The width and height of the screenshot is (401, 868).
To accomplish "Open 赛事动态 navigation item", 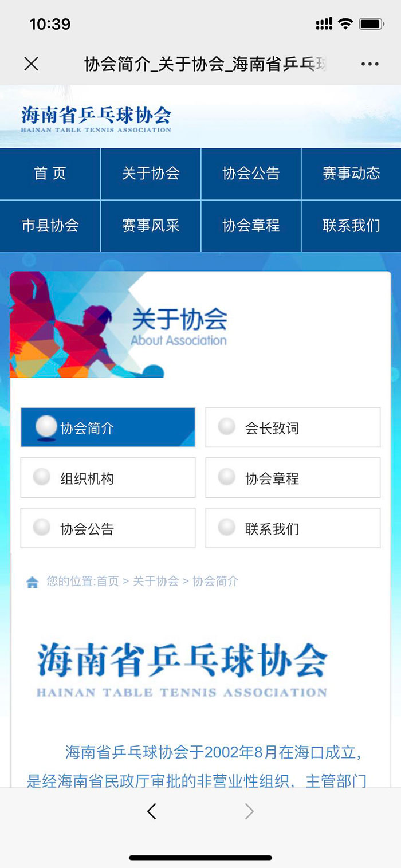I will tap(351, 174).
